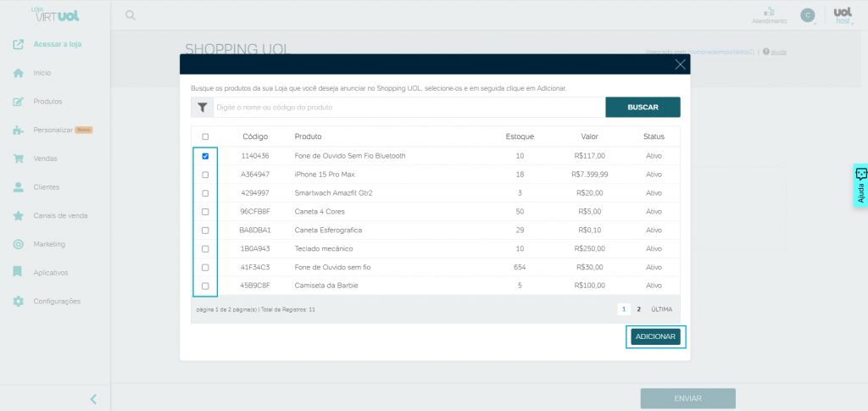Click current page 1 pagination button
The image size is (868, 411).
point(624,309)
